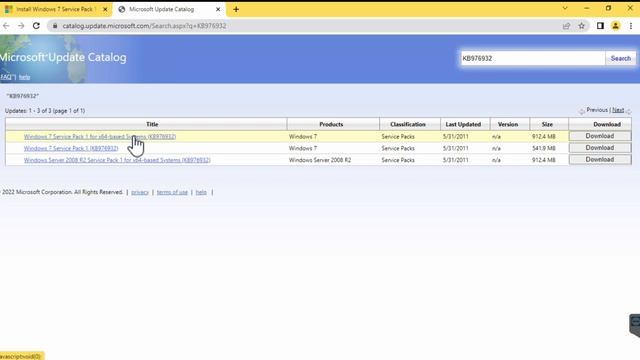Go to the Next results page link
The height and width of the screenshot is (360, 640).
click(x=618, y=110)
